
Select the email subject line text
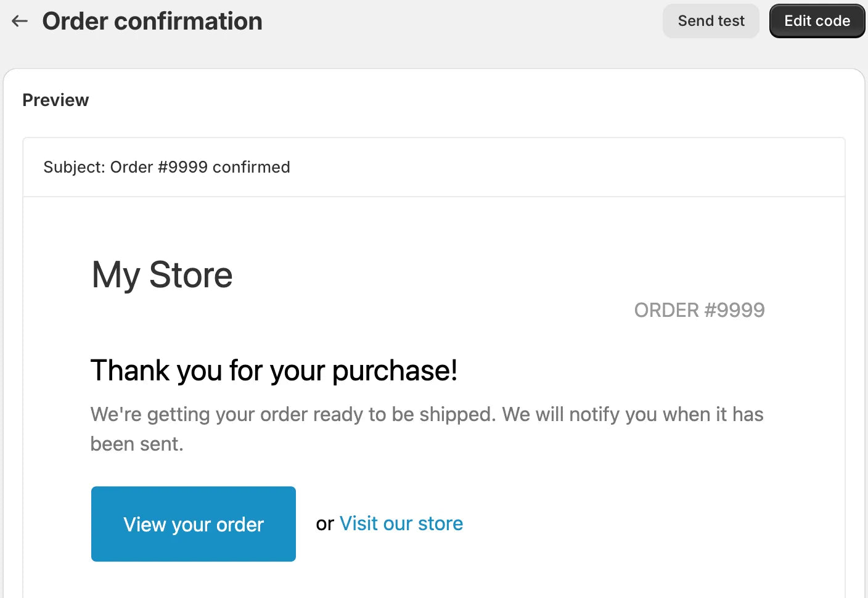166,167
